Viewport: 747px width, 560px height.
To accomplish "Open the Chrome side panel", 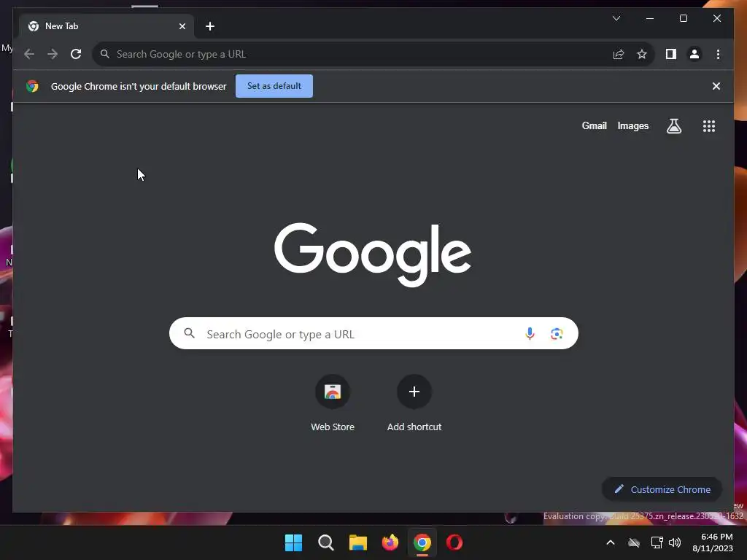I will (671, 54).
